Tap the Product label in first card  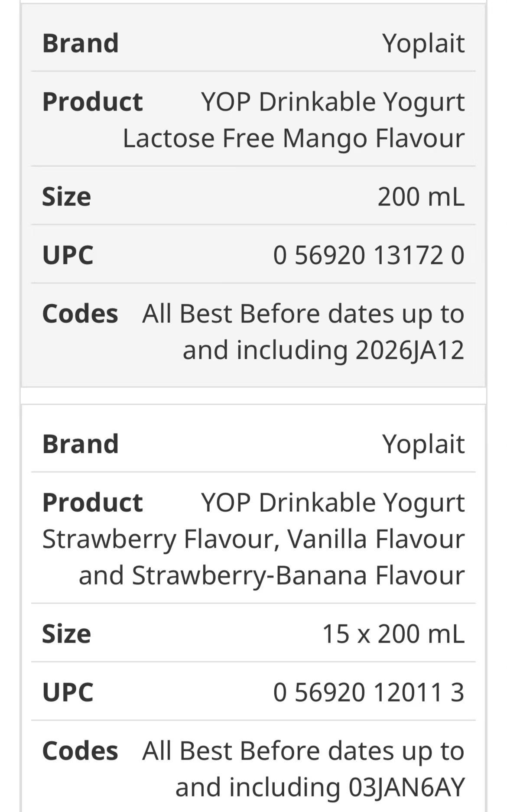click(x=93, y=102)
